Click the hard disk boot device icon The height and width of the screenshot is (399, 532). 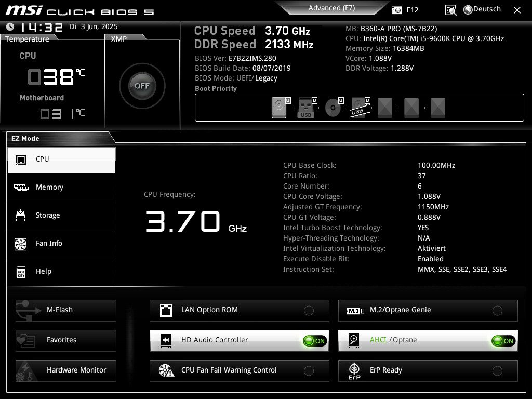coord(279,108)
